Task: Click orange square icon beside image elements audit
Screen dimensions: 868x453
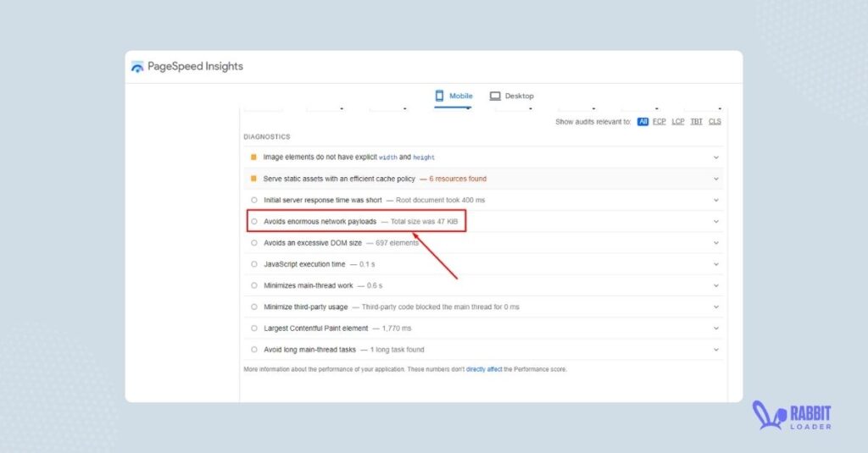Action: [x=253, y=157]
